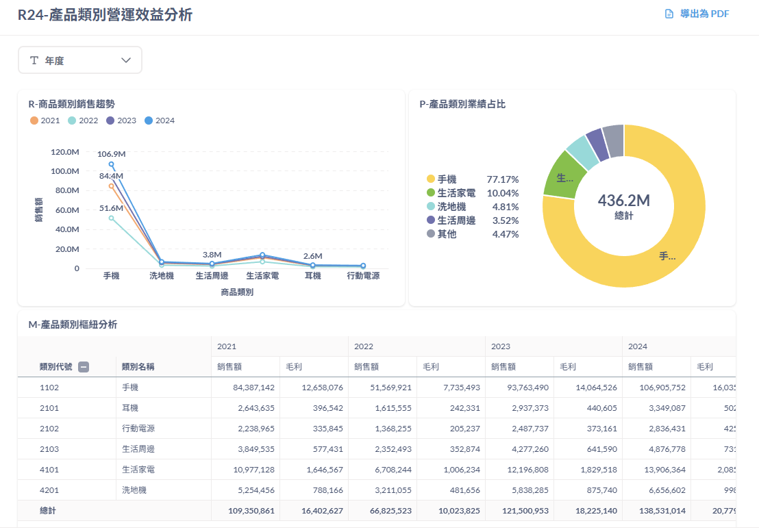Open the 年度 filter dropdown
This screenshot has width=759, height=532.
[x=79, y=60]
